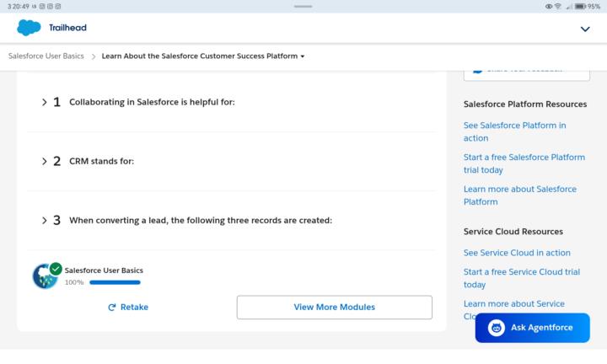Click the Salesforce User Basics module badge

[44, 276]
